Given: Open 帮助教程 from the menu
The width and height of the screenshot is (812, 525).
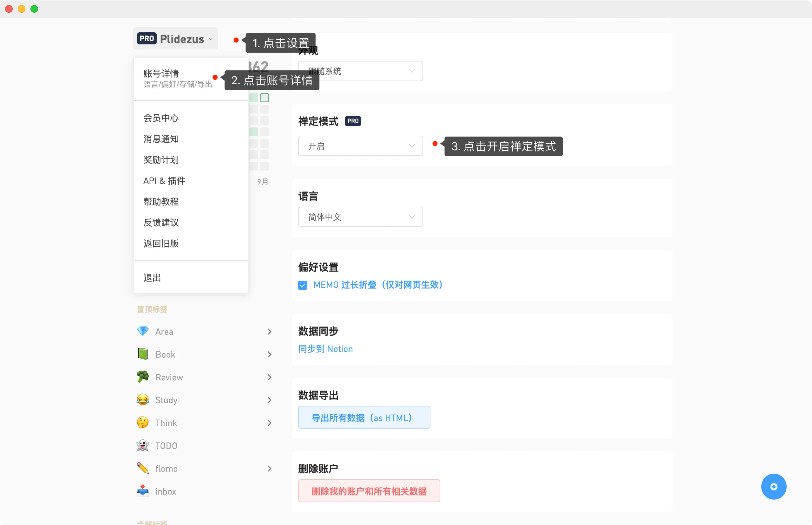Looking at the screenshot, I should [x=161, y=202].
